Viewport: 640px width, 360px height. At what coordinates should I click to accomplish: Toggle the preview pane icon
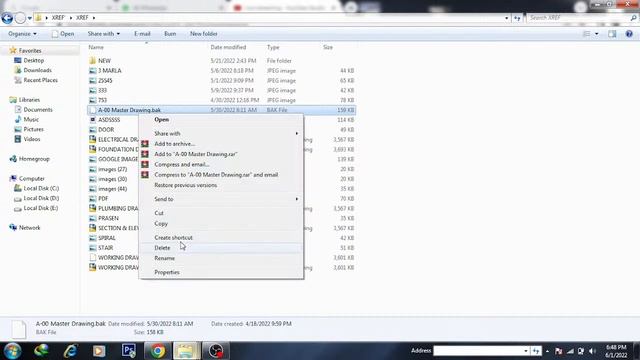click(x=612, y=34)
